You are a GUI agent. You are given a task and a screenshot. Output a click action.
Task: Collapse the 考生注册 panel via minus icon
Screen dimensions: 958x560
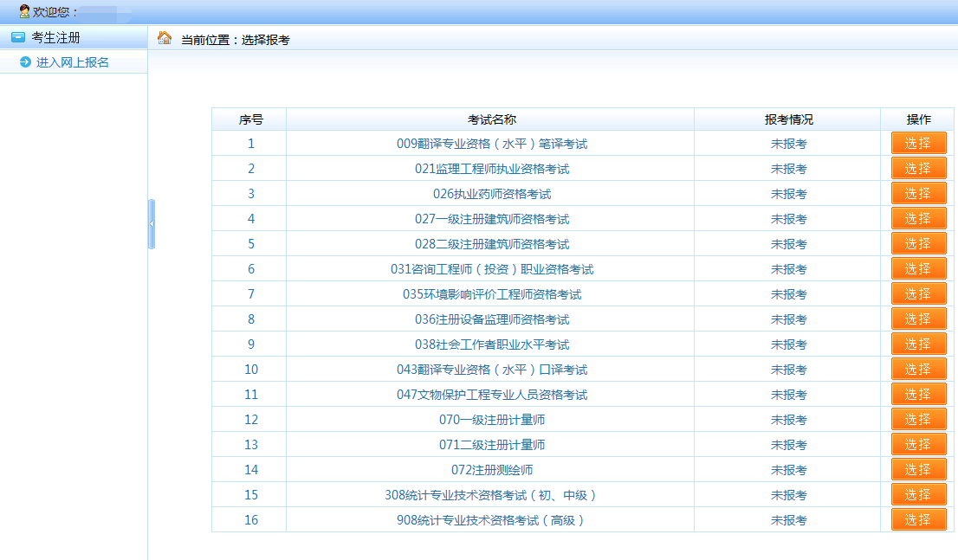(x=17, y=37)
